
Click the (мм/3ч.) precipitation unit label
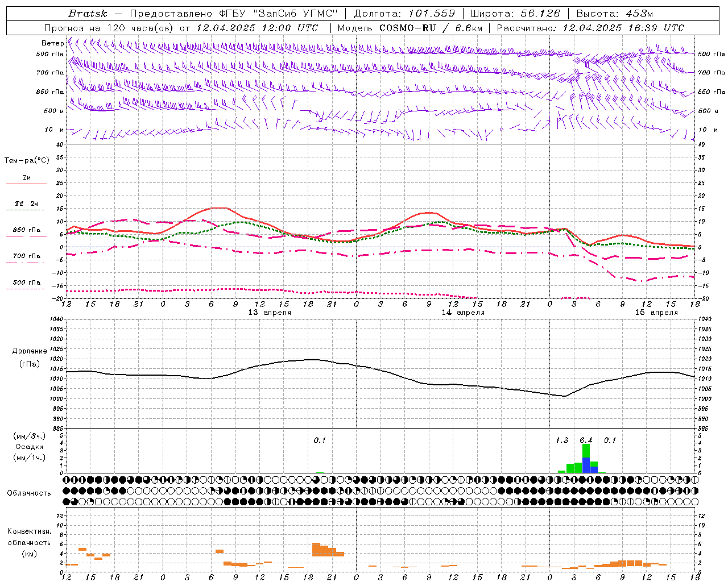tap(28, 436)
